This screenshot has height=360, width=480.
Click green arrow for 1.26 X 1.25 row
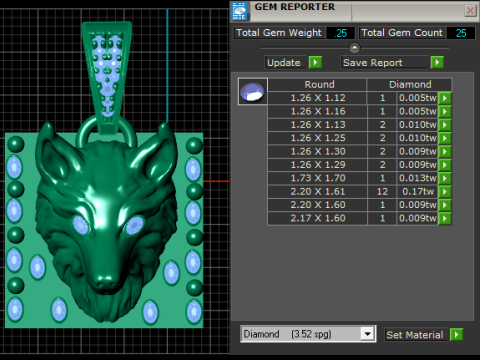pos(445,138)
